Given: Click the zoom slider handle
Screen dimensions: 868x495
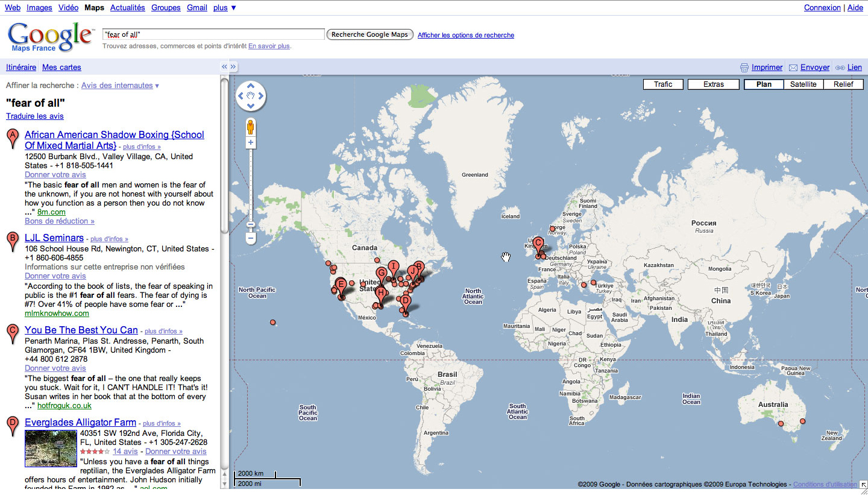Looking at the screenshot, I should pyautogui.click(x=251, y=225).
